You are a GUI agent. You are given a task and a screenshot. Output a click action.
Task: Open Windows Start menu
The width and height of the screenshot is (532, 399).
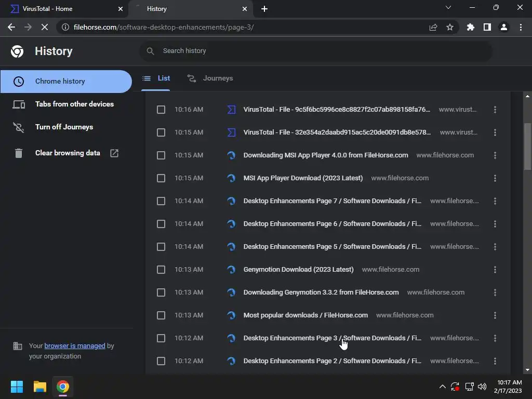coord(17,387)
